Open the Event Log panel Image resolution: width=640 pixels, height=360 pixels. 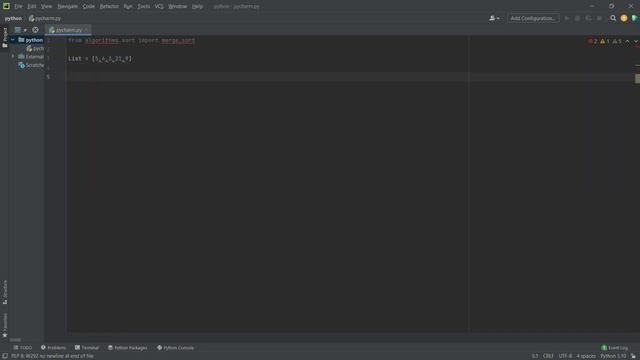[x=615, y=348]
